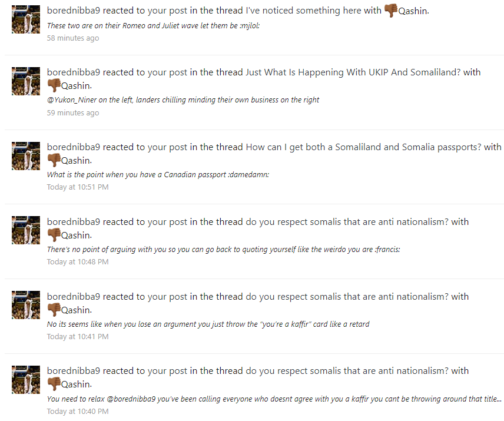Click the thumbs-down icon in the 10:48 PM notification
This screenshot has height=421, width=504.
coord(54,235)
